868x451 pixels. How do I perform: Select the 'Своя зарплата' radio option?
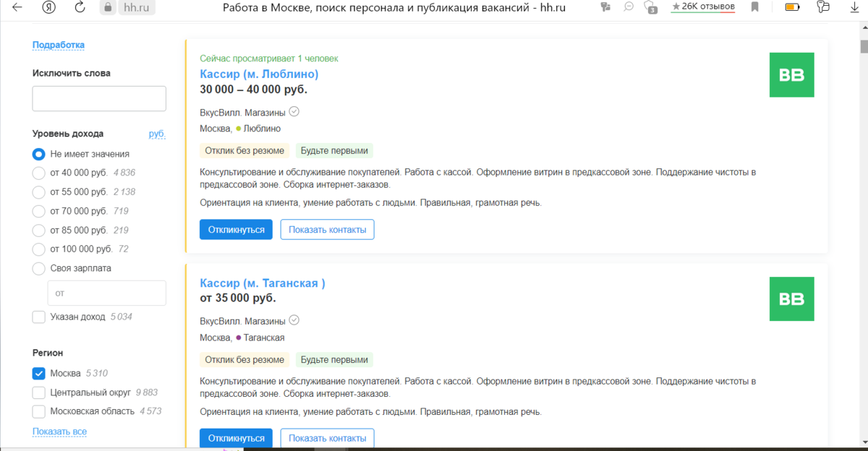tap(39, 268)
